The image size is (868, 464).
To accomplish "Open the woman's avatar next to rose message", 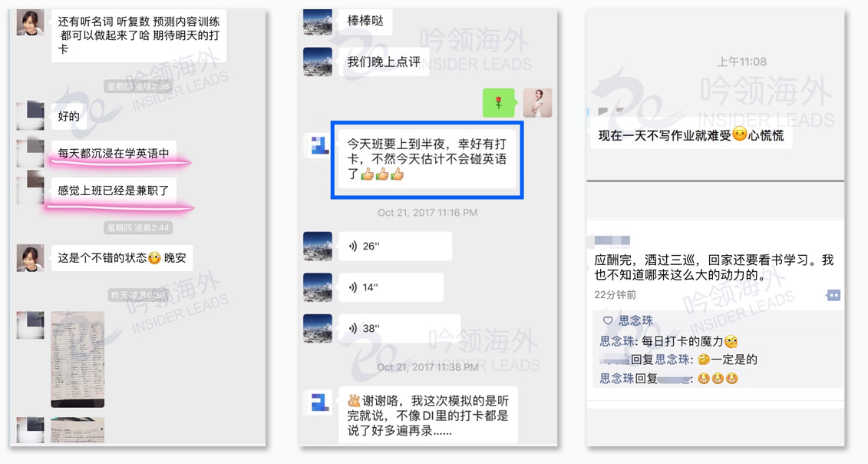I will (537, 103).
